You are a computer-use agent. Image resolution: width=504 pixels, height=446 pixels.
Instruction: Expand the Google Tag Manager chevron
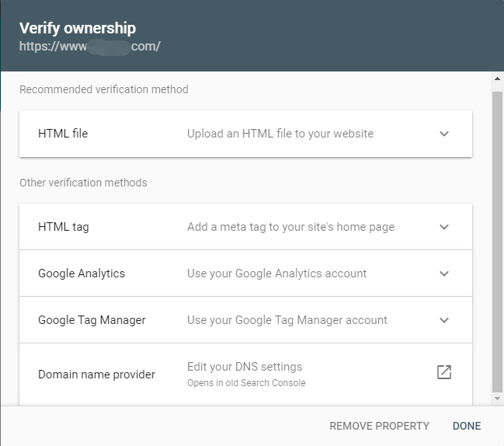coord(444,320)
